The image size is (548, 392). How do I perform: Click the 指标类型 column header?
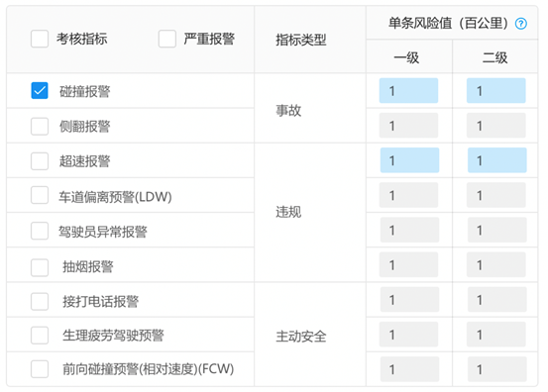301,40
